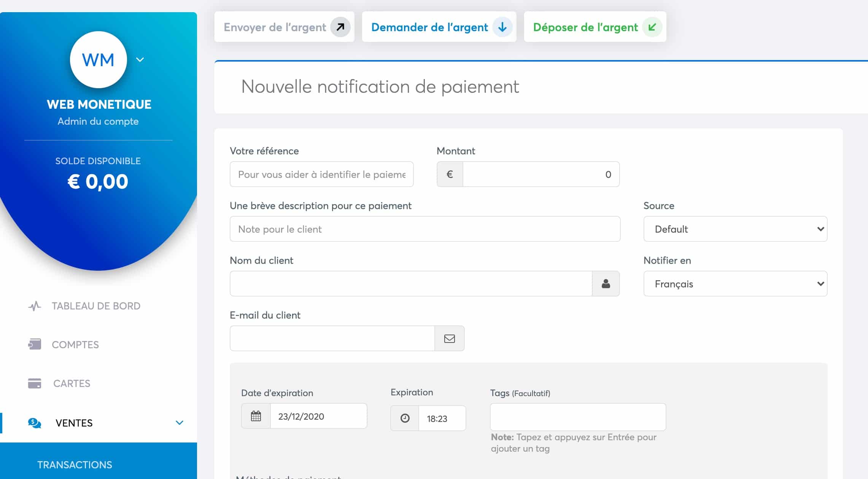The image size is (868, 479).
Task: Click the arrow icon in Envoyer de l'argent
Action: pyautogui.click(x=340, y=27)
